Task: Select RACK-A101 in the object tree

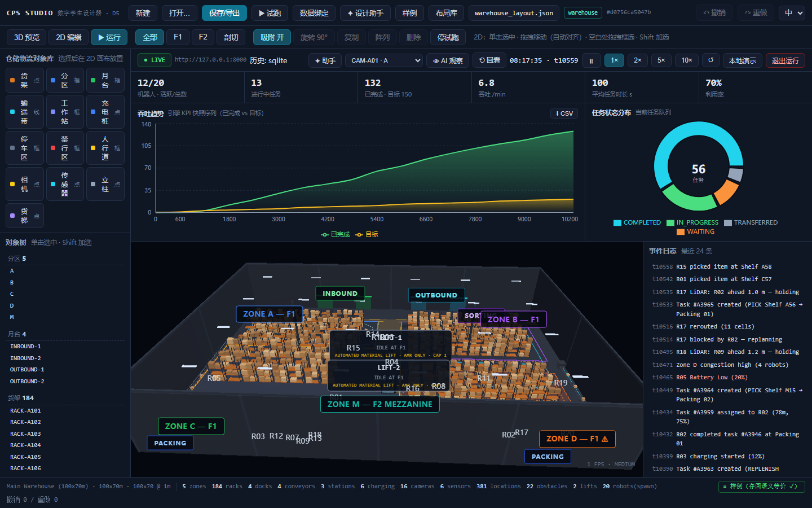Action: [25, 410]
